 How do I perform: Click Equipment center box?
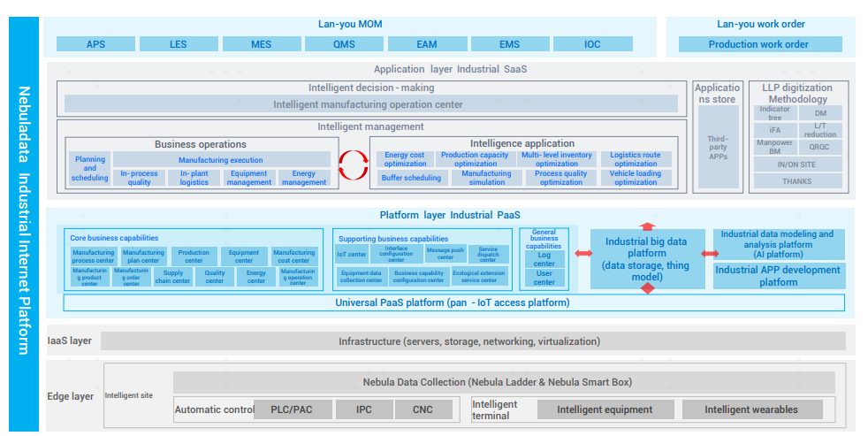pyautogui.click(x=244, y=256)
